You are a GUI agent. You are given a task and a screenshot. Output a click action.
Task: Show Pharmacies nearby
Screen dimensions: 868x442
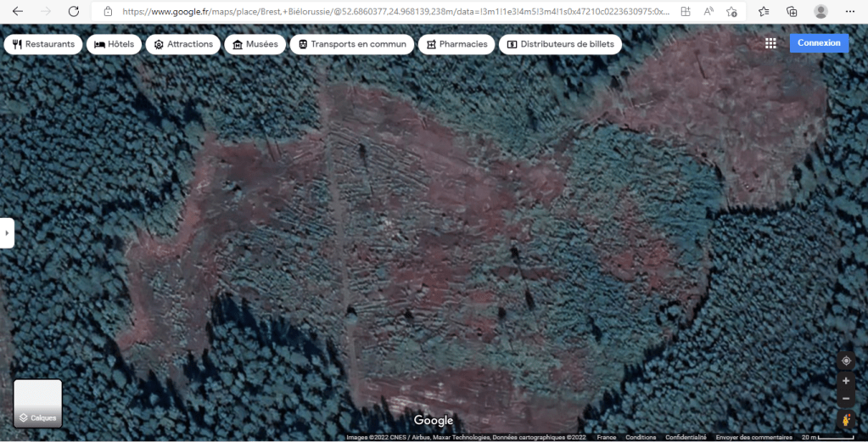pyautogui.click(x=456, y=44)
